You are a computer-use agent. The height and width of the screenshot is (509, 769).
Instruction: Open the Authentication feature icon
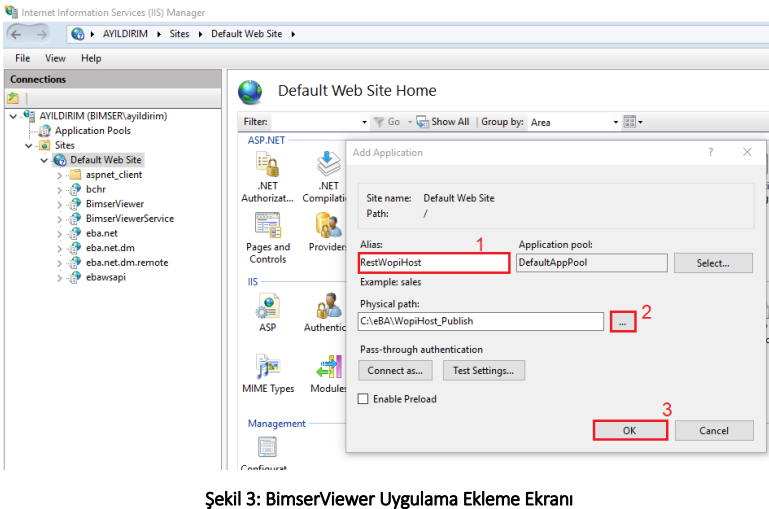coord(329,306)
